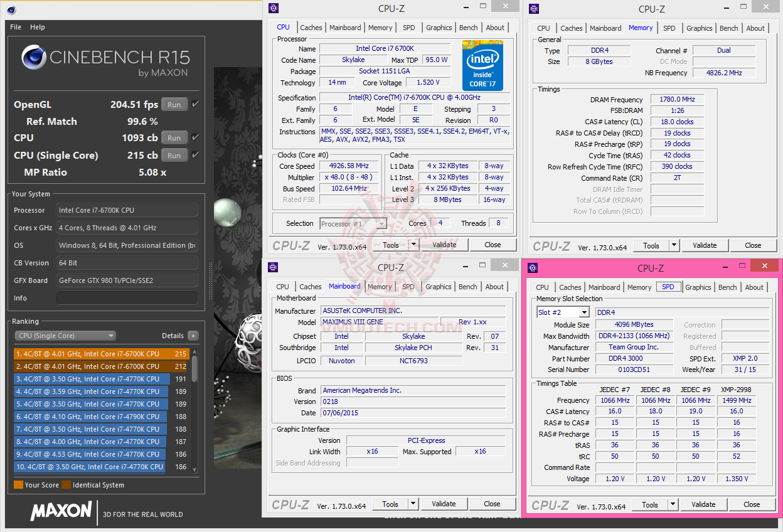Click Tools button in the Timings window
Image resolution: width=783 pixels, height=532 pixels.
pyautogui.click(x=651, y=245)
